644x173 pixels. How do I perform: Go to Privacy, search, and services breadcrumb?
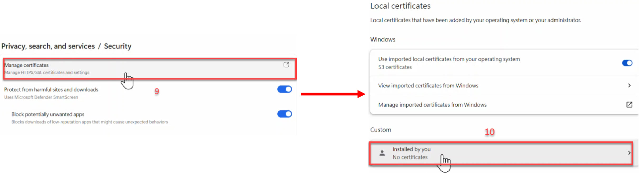[48, 46]
